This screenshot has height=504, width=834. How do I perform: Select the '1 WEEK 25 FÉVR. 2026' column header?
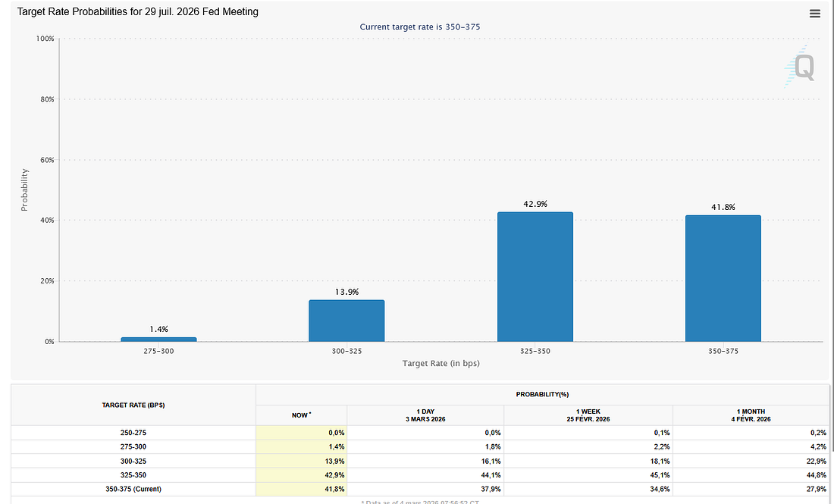tap(589, 415)
